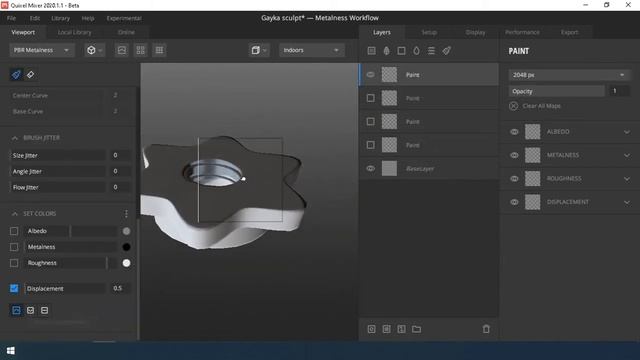Open the Albedo grey color swatch

click(x=127, y=231)
